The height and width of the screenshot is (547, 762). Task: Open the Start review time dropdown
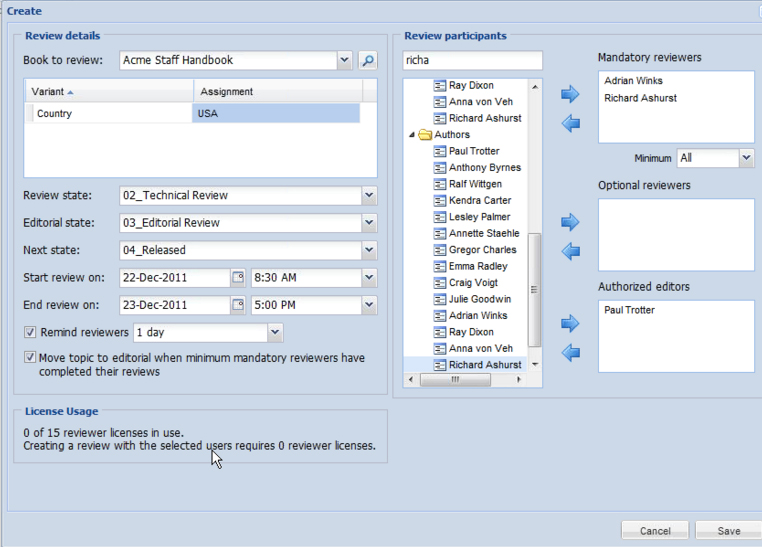tap(369, 277)
